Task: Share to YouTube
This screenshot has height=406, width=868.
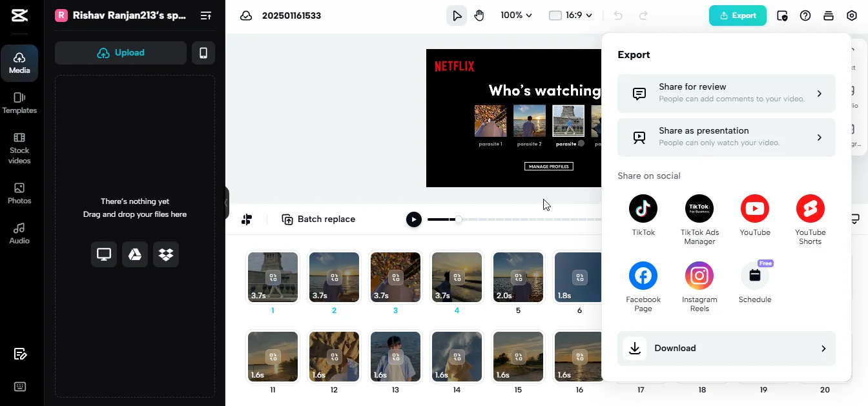Action: click(x=755, y=216)
